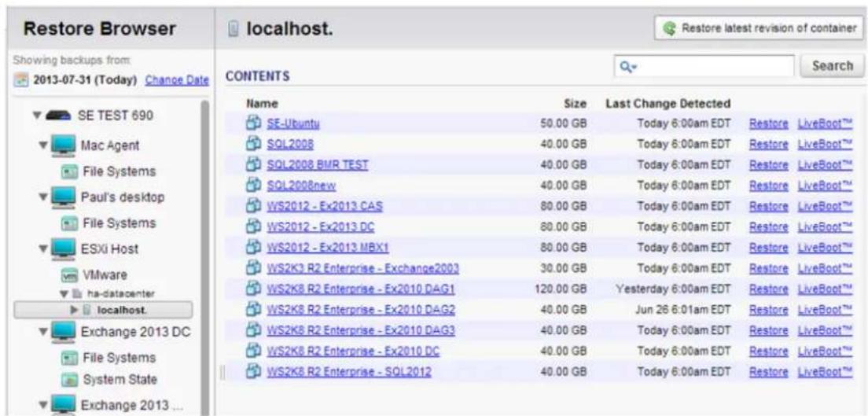
Task: Click the Change Date link
Action: coord(177,81)
